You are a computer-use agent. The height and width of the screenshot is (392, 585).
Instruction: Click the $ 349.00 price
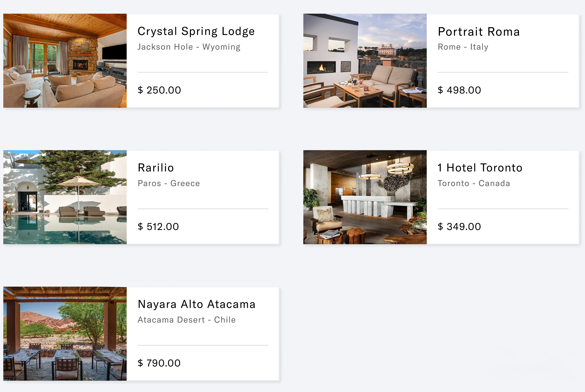[459, 227]
